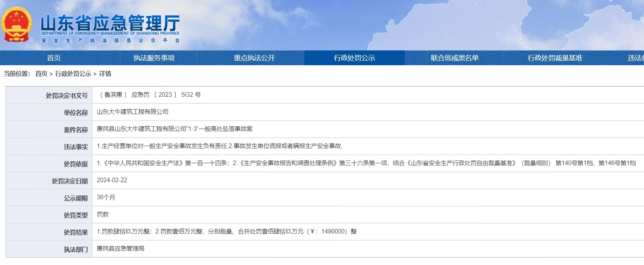
Task: Click the 安全生产执法信息公示平台 subtitle under the title
Action: coord(111,41)
